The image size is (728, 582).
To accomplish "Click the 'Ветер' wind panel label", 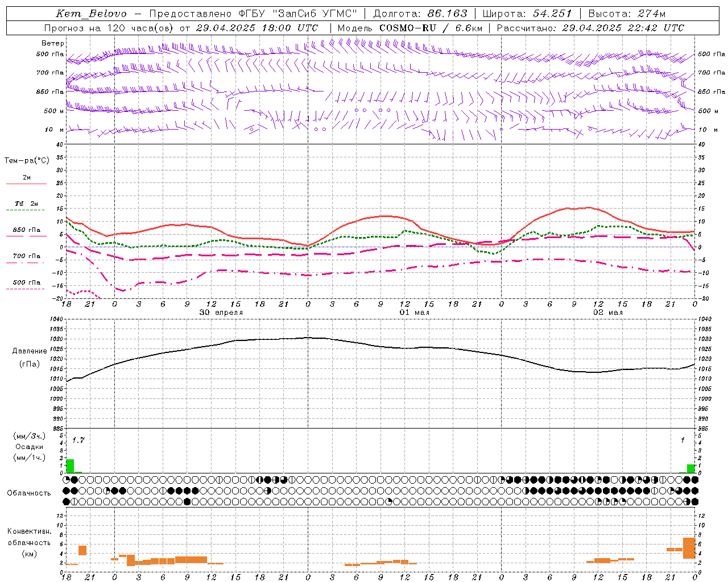I will coord(53,43).
